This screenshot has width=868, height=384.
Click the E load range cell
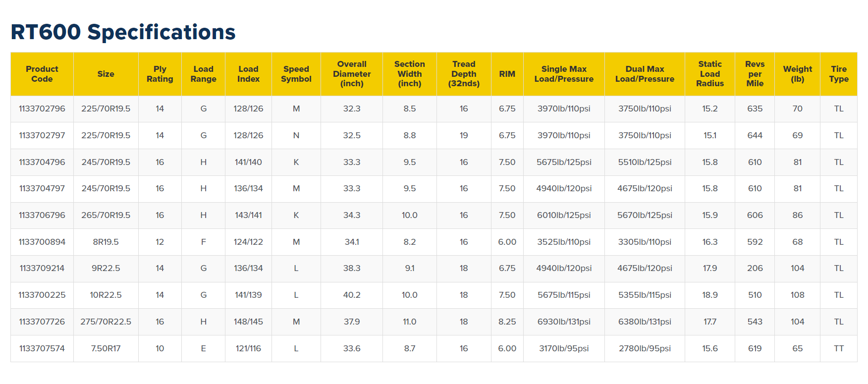203,348
